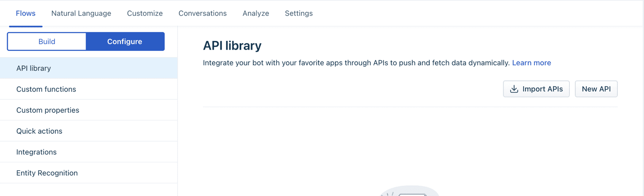Choose Custom properties in the sidebar
The width and height of the screenshot is (644, 196).
48,110
